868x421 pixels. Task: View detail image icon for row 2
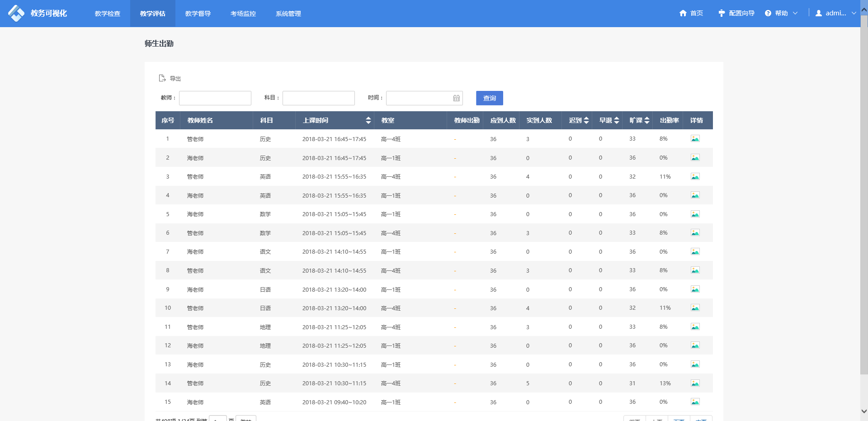click(695, 158)
